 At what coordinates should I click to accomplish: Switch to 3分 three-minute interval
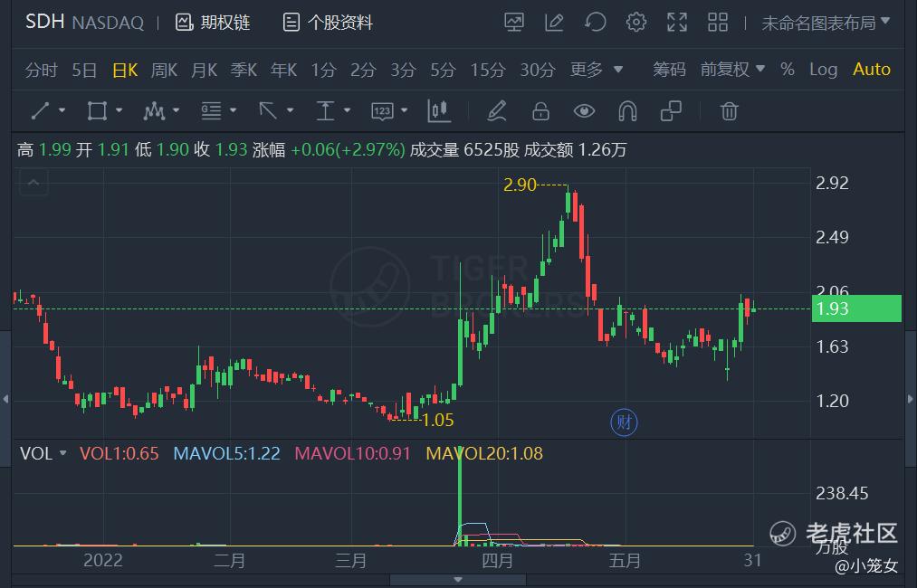403,71
